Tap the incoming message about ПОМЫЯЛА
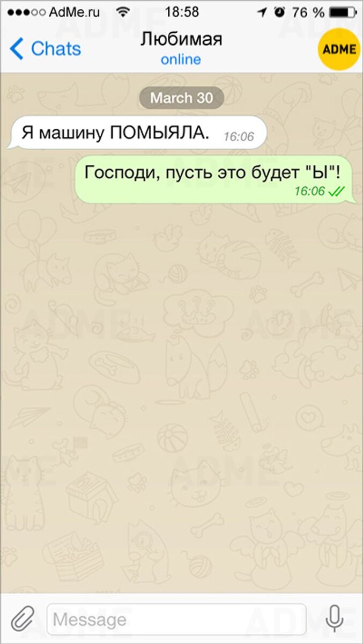Image resolution: width=363 pixels, height=644 pixels. pos(137,133)
